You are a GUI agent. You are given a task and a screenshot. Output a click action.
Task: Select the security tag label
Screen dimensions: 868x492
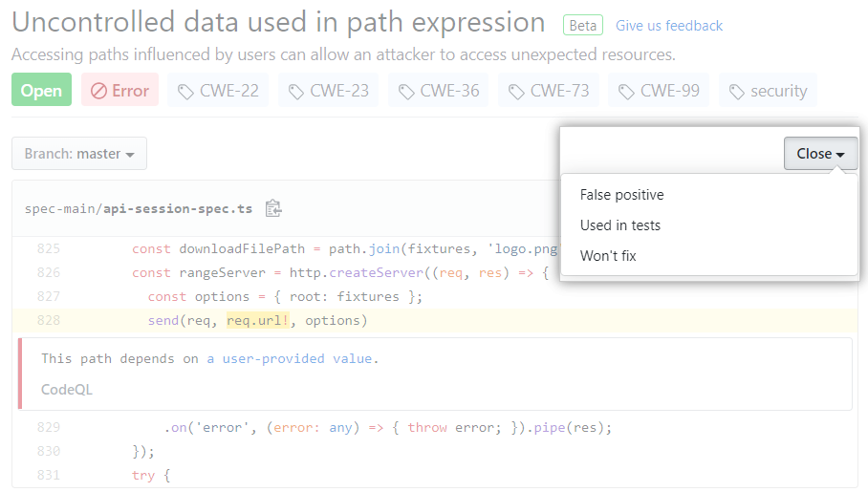[768, 91]
